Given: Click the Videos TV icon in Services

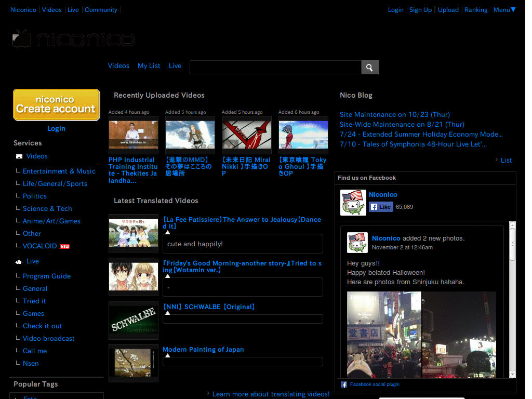Looking at the screenshot, I should coord(19,156).
